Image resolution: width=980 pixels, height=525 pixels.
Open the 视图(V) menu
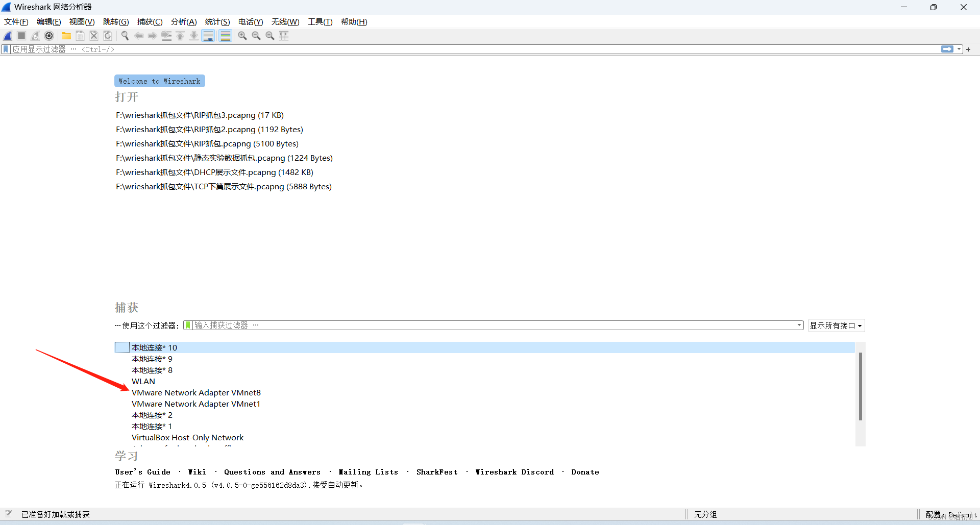[82, 22]
